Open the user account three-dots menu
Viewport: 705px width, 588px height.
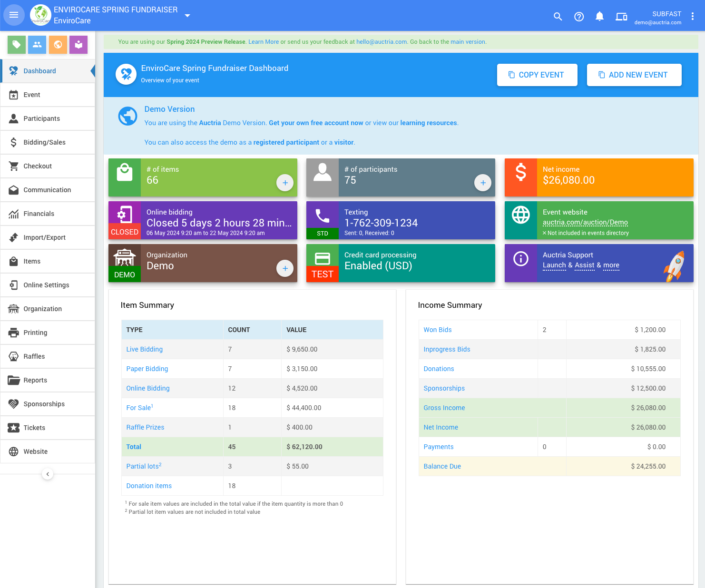click(693, 17)
